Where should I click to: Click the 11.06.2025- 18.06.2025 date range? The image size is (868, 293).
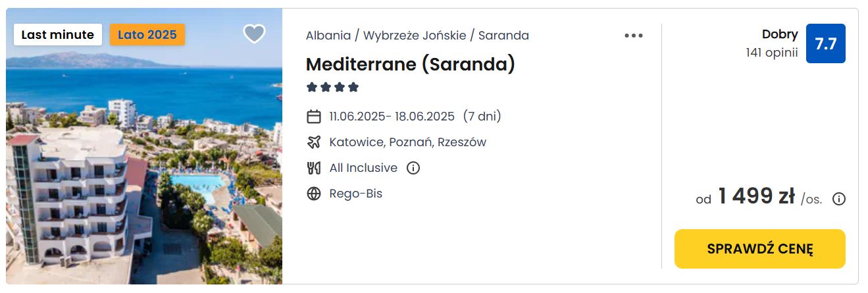pos(392,117)
